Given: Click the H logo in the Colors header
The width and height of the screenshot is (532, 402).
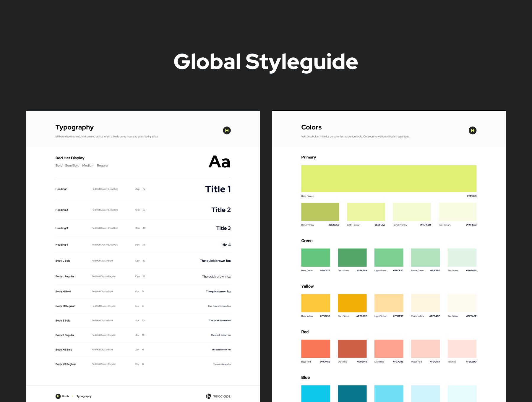Looking at the screenshot, I should (x=472, y=130).
